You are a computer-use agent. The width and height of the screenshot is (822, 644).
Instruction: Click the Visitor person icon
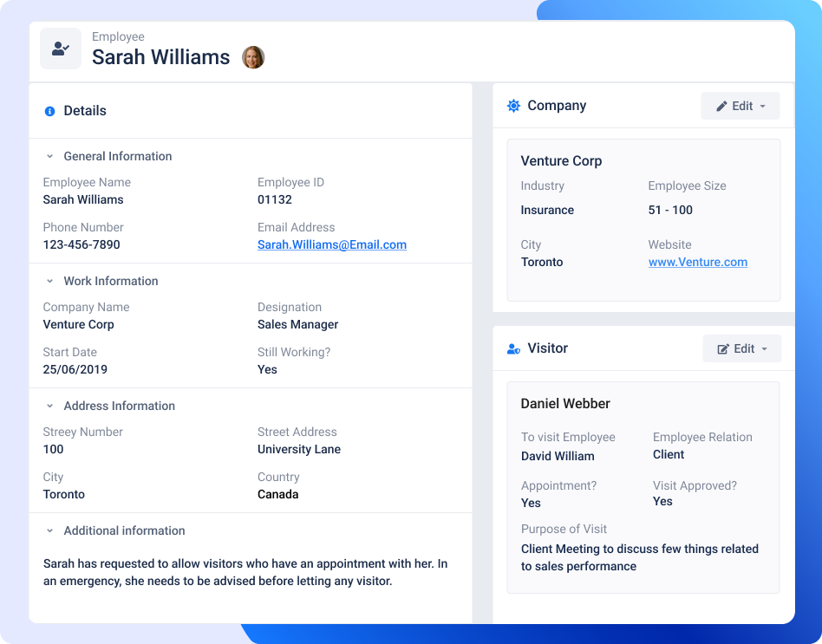[x=513, y=349]
